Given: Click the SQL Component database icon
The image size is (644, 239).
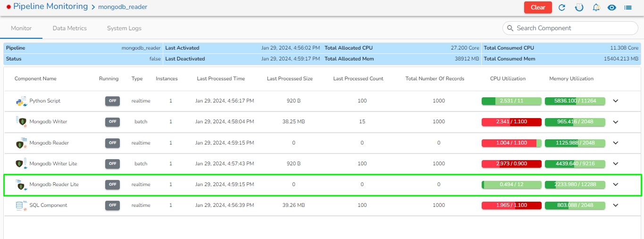Looking at the screenshot, I should (x=20, y=205).
